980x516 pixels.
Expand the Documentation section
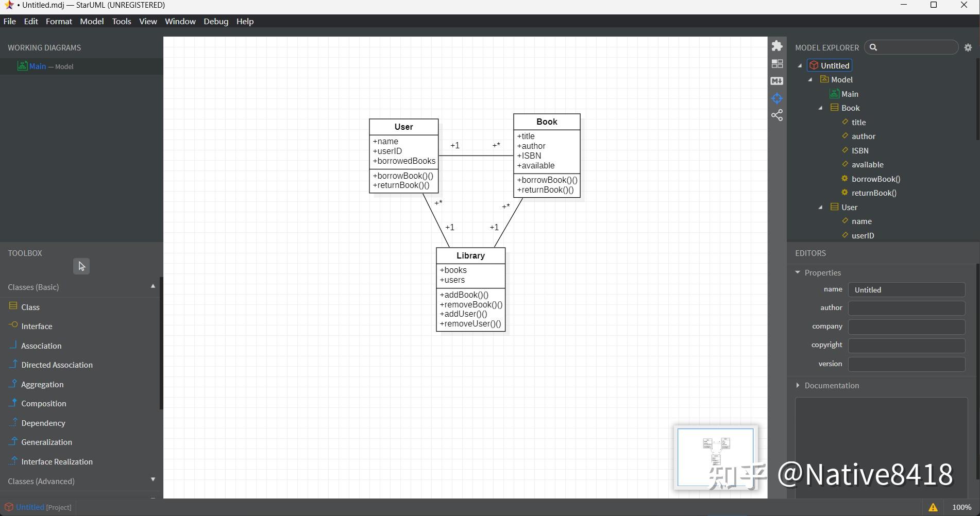coord(798,385)
